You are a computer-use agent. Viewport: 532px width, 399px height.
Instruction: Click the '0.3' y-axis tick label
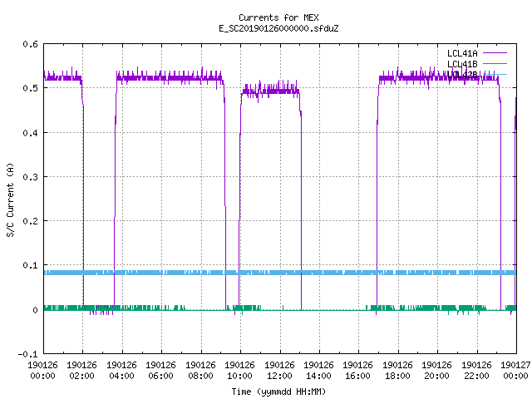click(x=30, y=177)
